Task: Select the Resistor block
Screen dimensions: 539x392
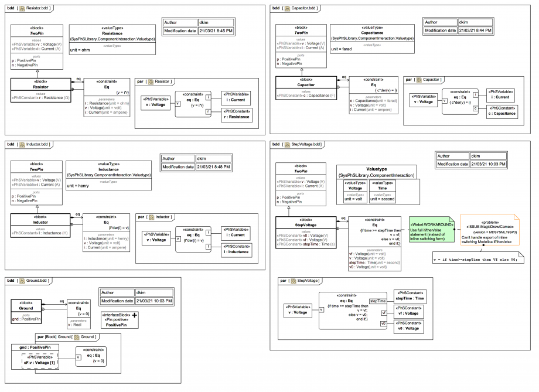Action: tap(41, 88)
